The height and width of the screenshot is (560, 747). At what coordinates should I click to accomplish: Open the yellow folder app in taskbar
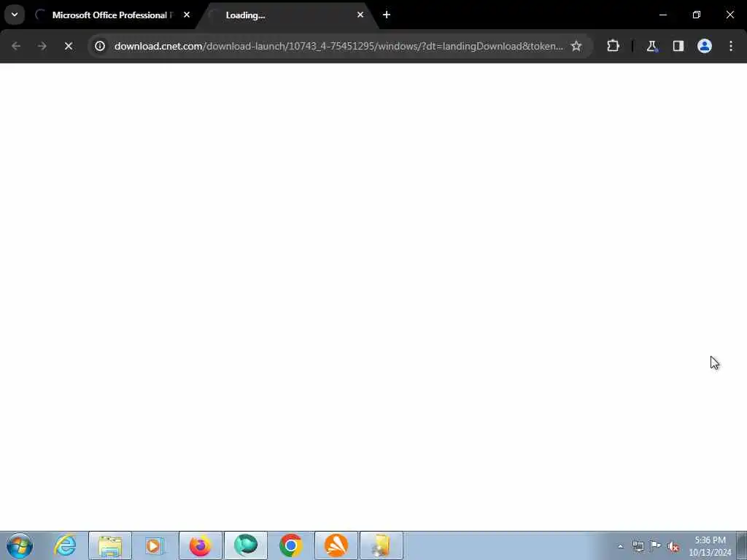(x=381, y=545)
